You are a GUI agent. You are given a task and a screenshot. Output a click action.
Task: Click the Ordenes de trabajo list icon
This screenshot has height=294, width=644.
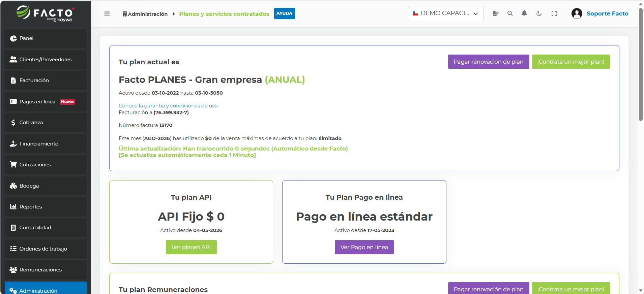coord(13,249)
